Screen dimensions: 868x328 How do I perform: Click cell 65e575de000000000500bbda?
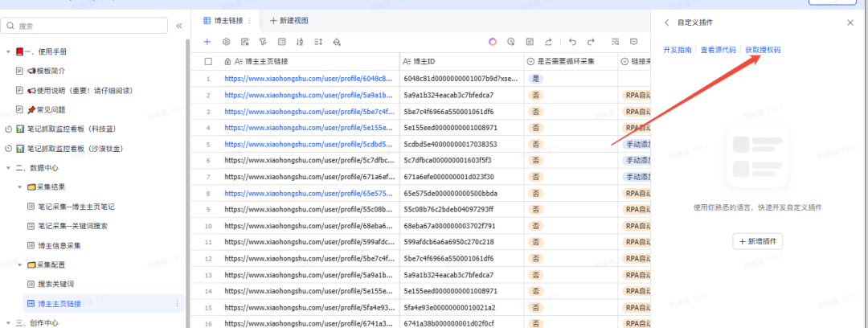point(462,194)
